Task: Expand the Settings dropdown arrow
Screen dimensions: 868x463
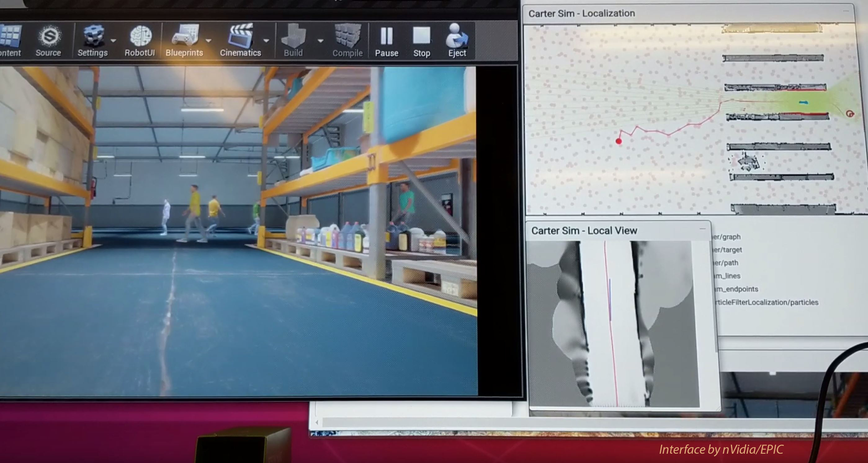Action: 114,41
